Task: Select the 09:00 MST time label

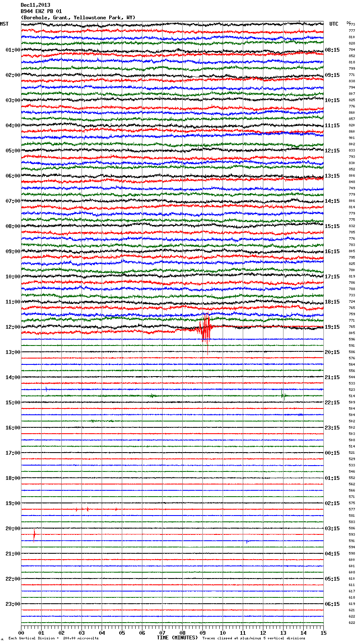Action: (x=13, y=251)
